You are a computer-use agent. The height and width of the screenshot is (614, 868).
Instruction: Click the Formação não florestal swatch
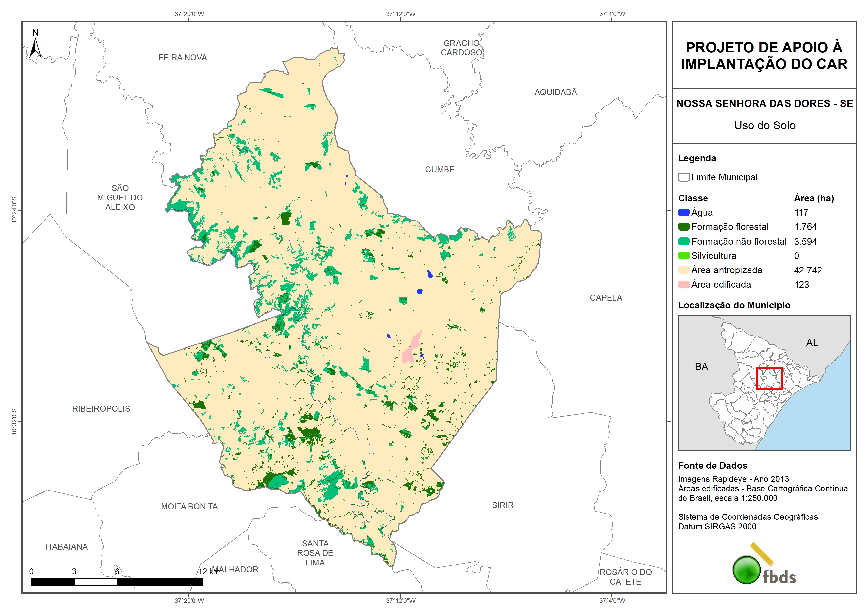point(683,241)
